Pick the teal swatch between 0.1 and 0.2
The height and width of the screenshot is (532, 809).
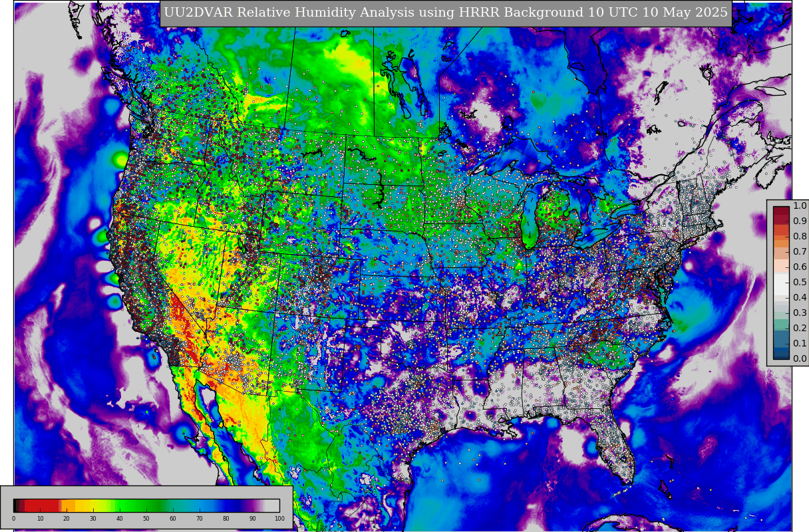pos(781,336)
